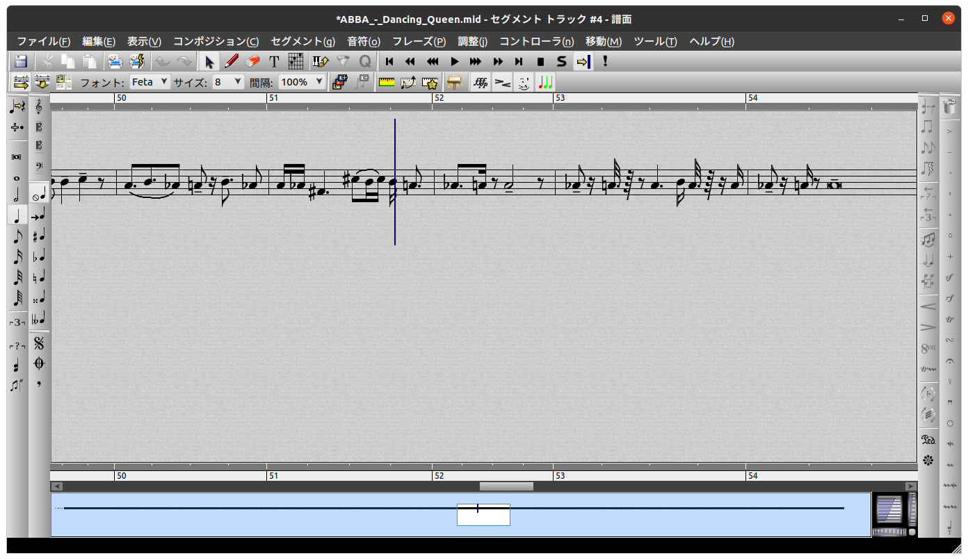Select the treble clef icon
The width and height of the screenshot is (968, 560).
coord(39,106)
